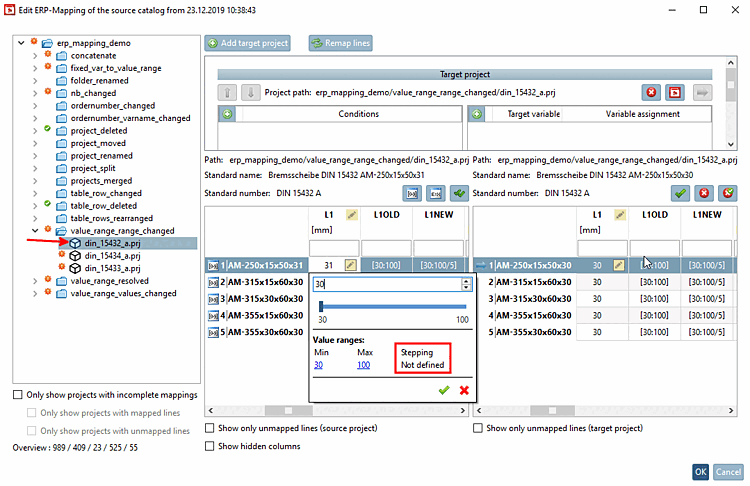Edit L1 value pencil in source row AM-250x15x50x31
This screenshot has width=750, height=486.
click(351, 265)
